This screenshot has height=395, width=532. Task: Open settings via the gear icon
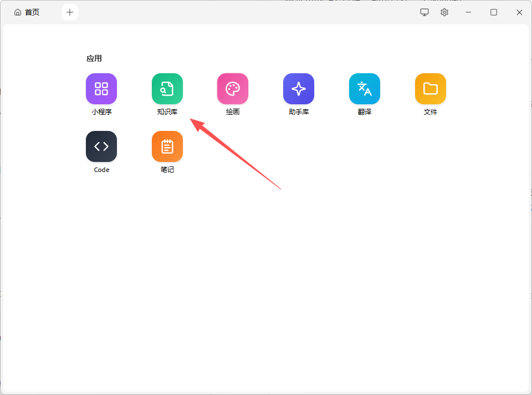444,12
